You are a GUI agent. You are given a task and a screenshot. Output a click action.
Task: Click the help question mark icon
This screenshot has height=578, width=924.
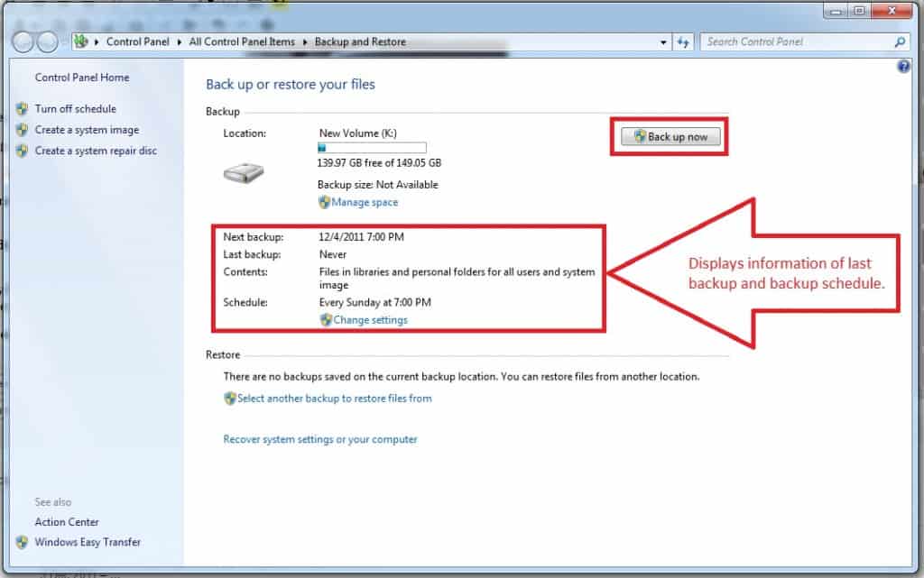903,67
